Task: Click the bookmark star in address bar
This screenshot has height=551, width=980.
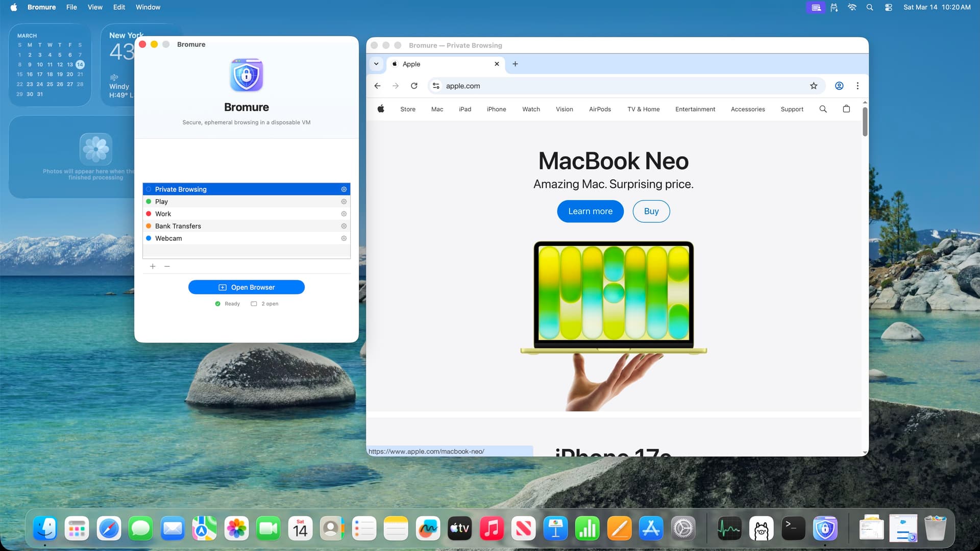Action: (814, 86)
